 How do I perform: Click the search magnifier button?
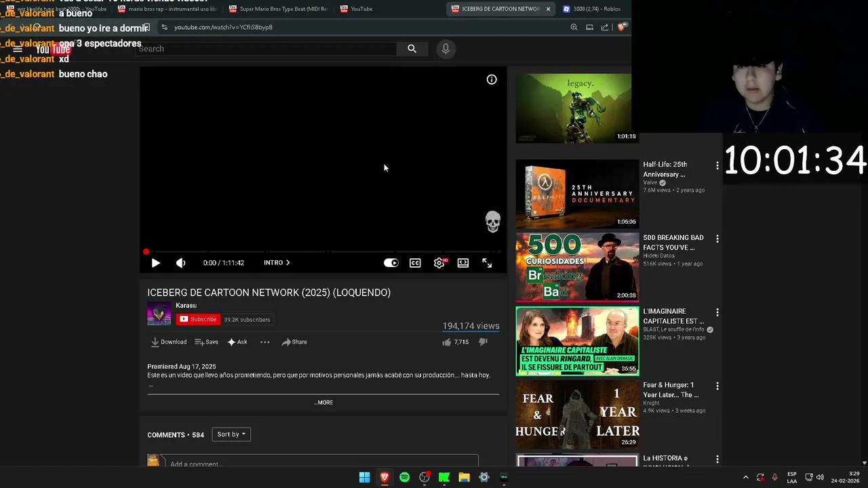(x=412, y=49)
